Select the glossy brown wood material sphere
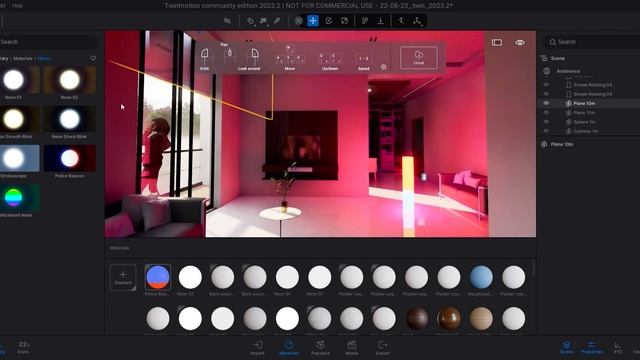 coord(449,318)
